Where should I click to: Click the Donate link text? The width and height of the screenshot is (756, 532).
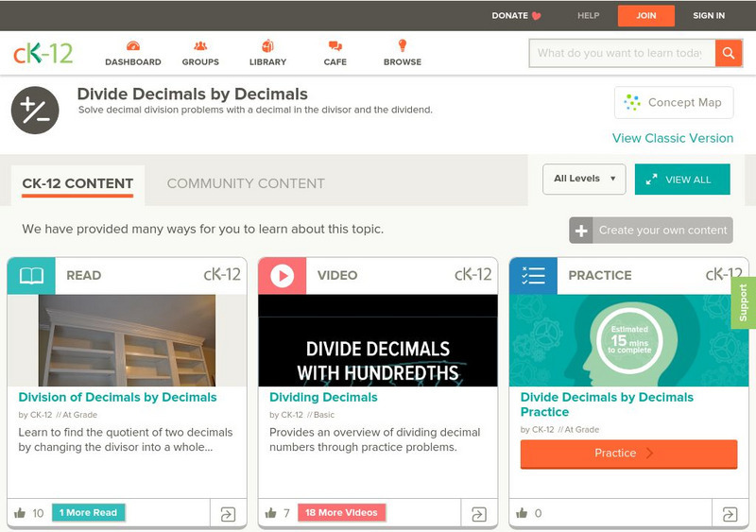[509, 16]
